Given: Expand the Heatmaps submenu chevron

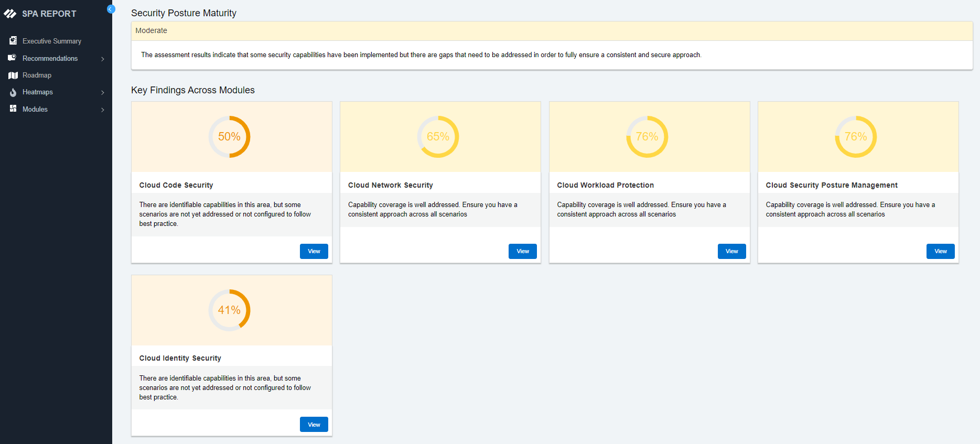Looking at the screenshot, I should [103, 92].
